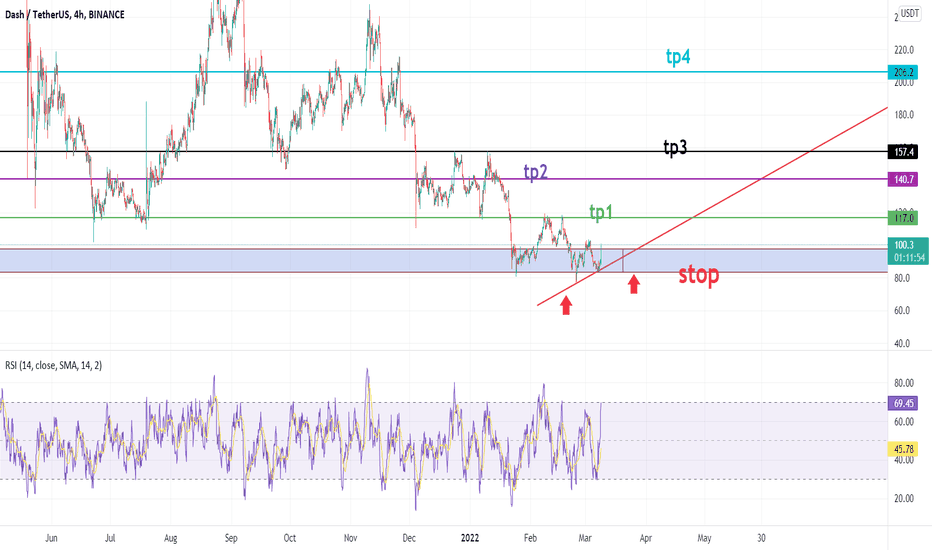Click the 2022 year marker on time axis

pos(470,538)
